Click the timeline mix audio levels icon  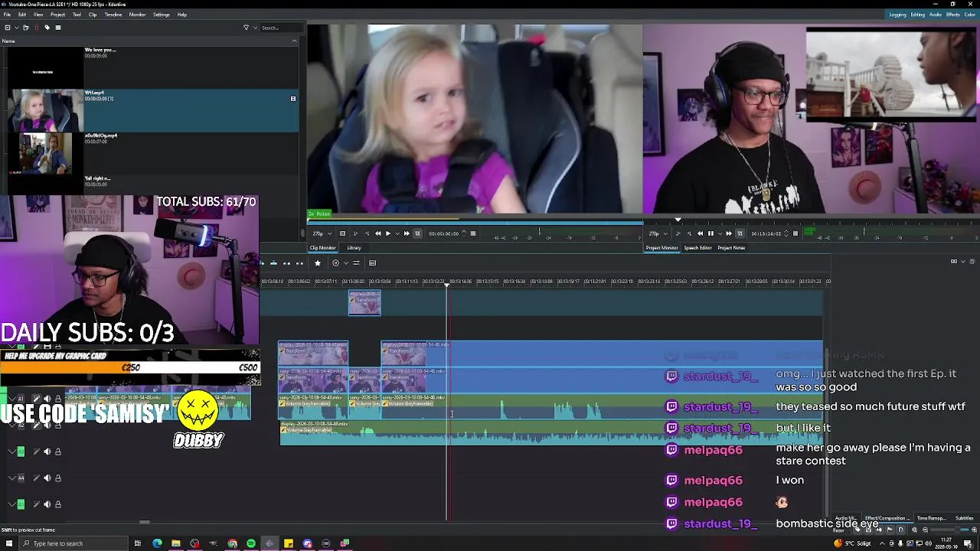(x=356, y=263)
